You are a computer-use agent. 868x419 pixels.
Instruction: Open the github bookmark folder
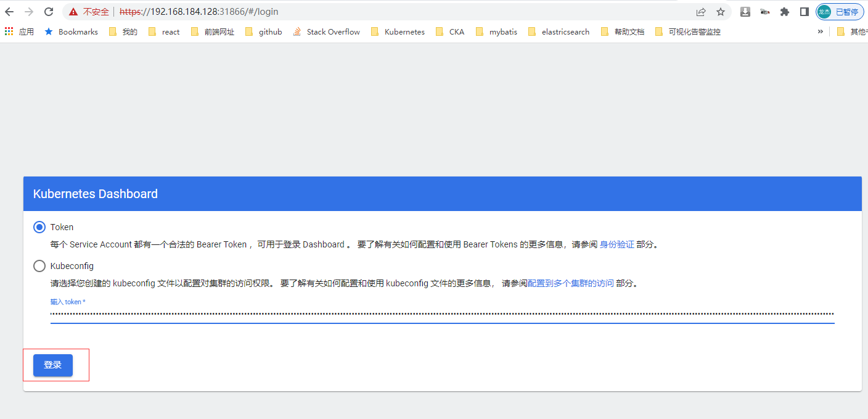click(x=263, y=31)
